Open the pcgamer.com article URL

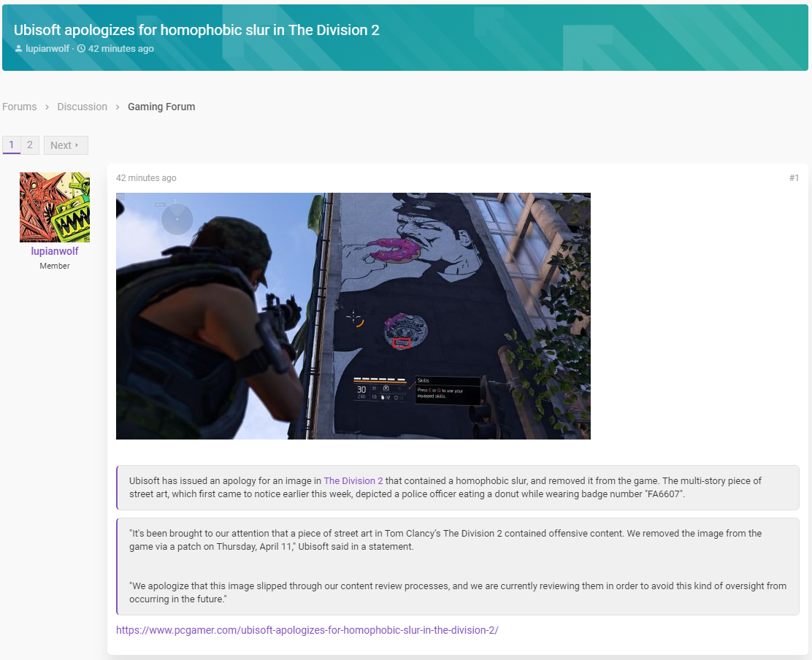(x=307, y=631)
